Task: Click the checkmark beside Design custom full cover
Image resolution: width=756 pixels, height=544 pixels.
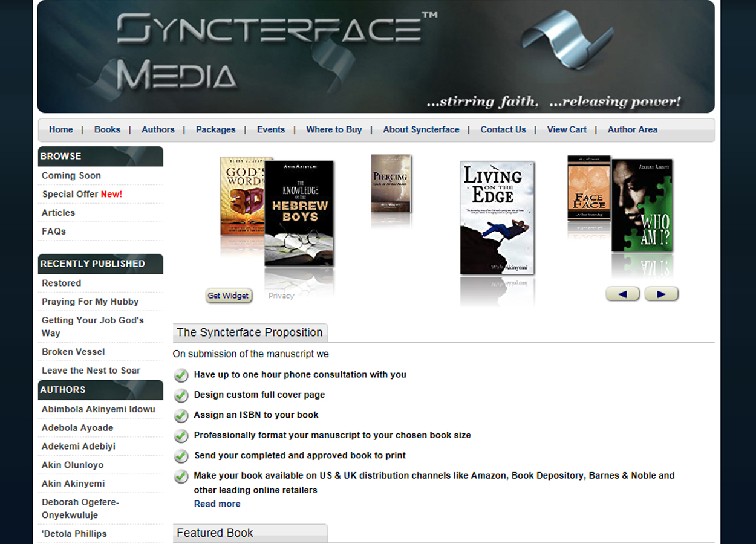Action: (x=181, y=395)
